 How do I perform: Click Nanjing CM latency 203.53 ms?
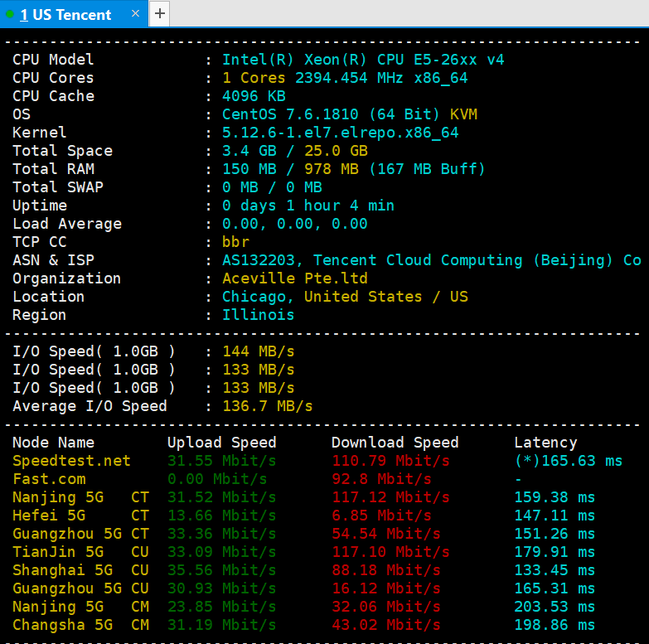tap(555, 607)
